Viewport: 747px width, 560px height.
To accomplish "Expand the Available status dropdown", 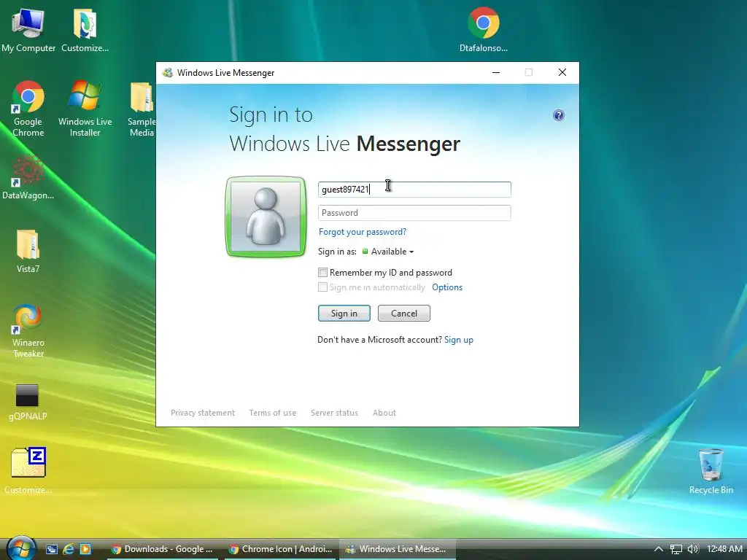I will pos(388,252).
